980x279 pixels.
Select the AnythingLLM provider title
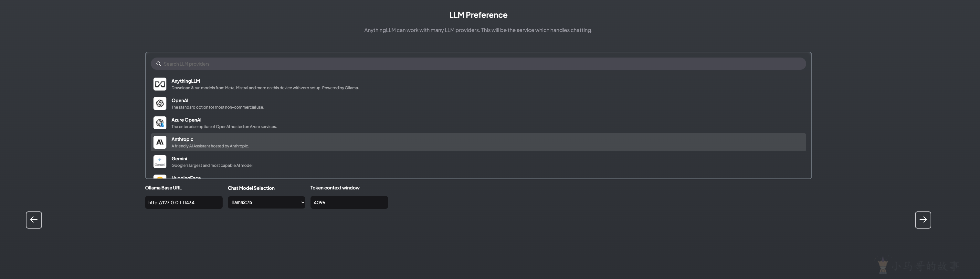click(186, 81)
